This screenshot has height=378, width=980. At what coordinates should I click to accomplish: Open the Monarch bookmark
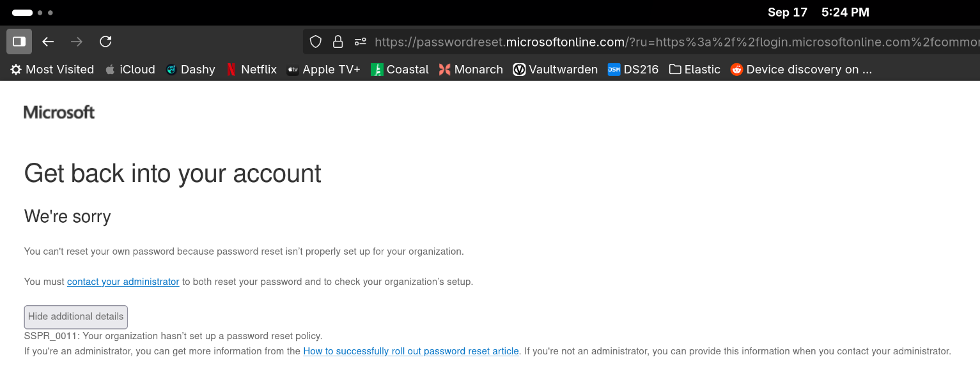(471, 70)
